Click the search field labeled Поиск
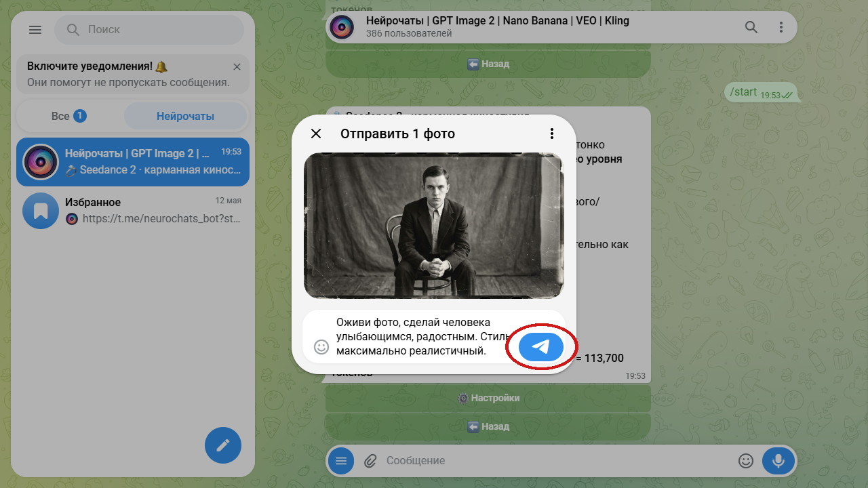This screenshot has height=488, width=868. [149, 30]
